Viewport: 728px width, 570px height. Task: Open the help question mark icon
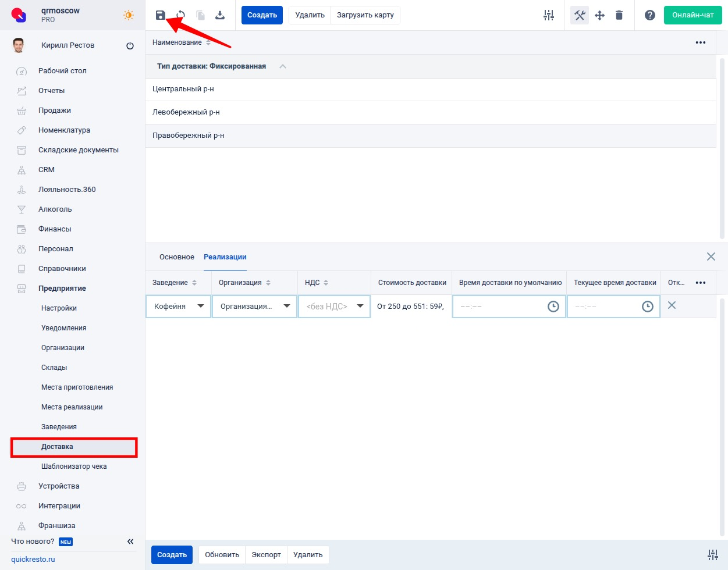point(650,15)
